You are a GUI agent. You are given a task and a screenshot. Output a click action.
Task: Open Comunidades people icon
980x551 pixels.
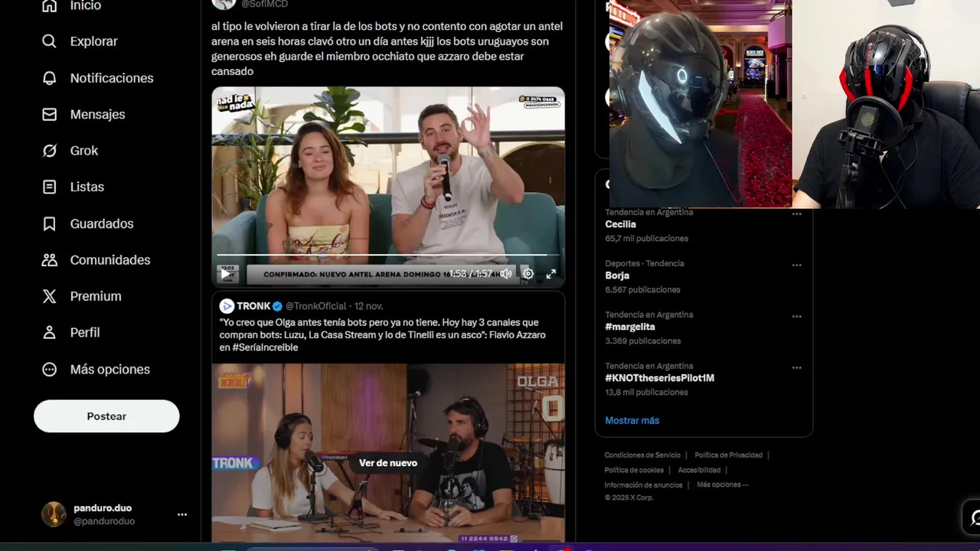click(x=50, y=260)
